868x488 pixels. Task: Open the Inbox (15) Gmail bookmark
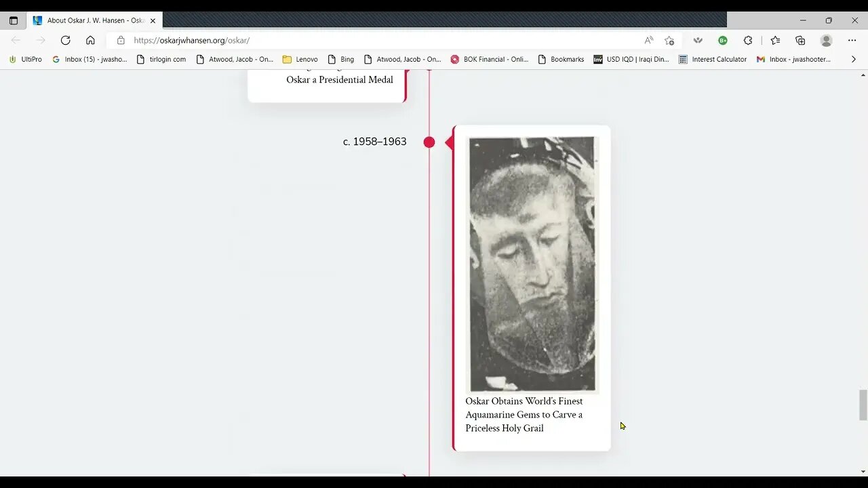click(x=90, y=59)
